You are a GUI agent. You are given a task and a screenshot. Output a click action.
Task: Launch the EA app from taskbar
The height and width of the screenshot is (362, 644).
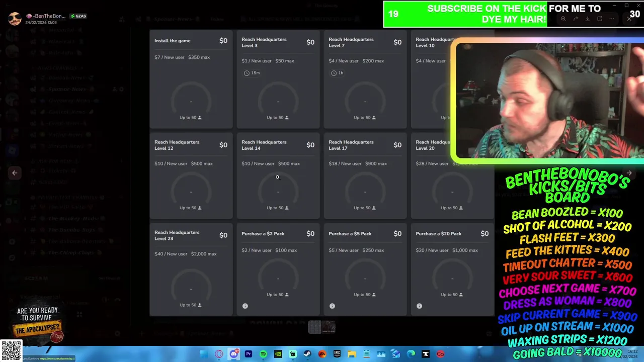click(322, 354)
